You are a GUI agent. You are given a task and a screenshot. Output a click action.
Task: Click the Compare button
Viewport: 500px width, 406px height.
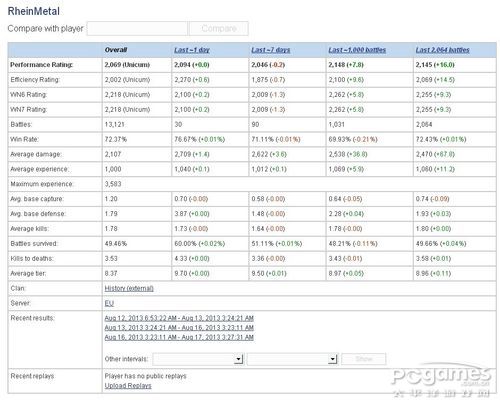coord(219,29)
